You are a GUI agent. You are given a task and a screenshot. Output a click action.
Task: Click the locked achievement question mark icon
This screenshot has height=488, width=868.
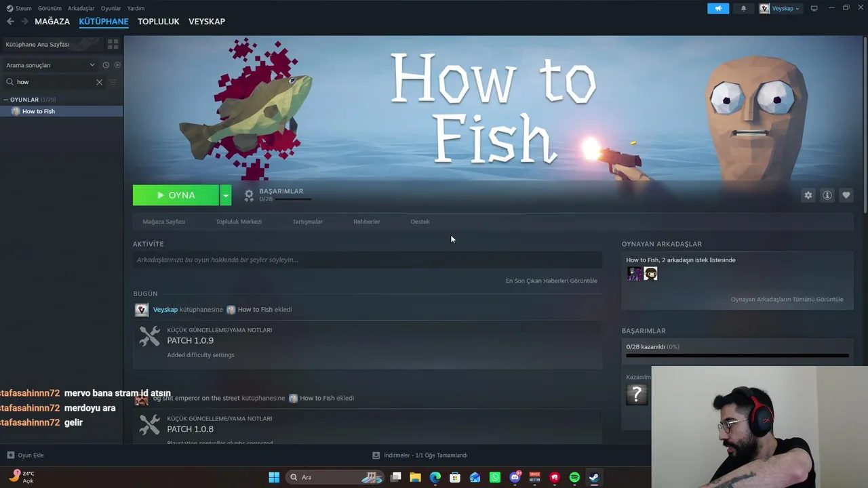pos(637,394)
